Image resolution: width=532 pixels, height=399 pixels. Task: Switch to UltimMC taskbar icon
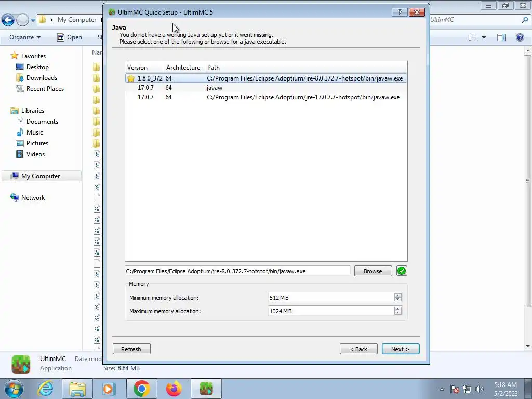(206, 389)
